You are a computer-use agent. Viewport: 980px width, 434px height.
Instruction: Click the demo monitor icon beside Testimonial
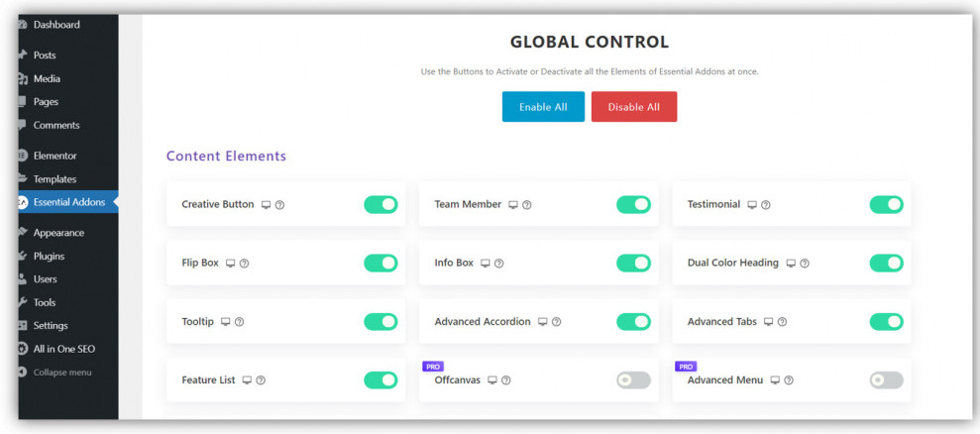click(752, 204)
